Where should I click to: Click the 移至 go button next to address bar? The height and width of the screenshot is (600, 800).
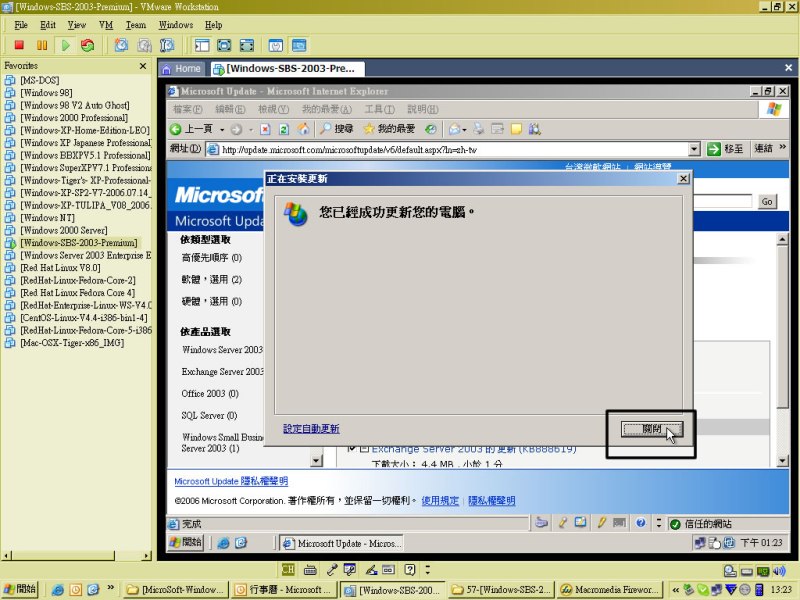pos(725,149)
